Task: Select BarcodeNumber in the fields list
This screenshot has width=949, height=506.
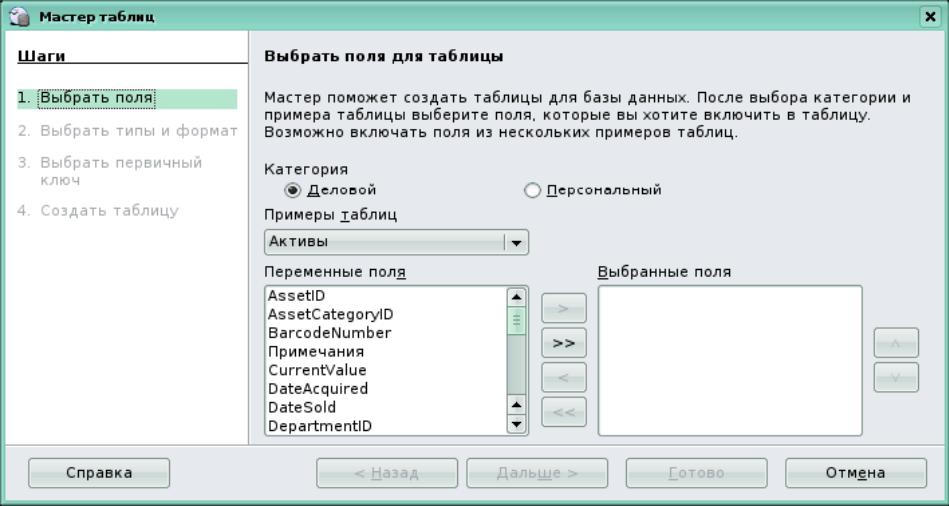Action: point(387,333)
